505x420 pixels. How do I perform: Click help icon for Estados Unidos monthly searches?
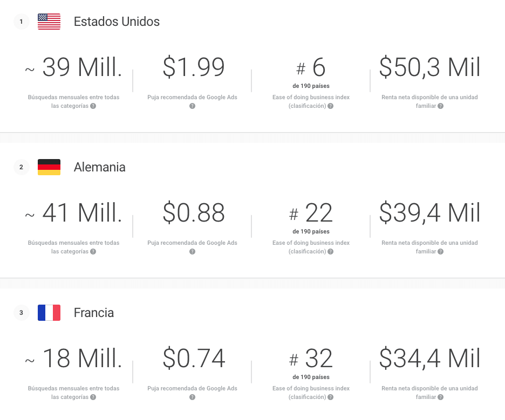pos(93,106)
